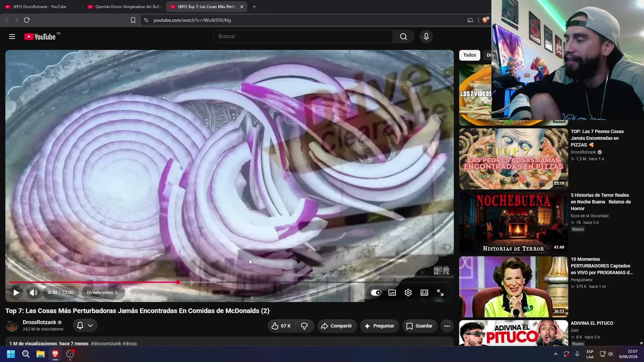The width and height of the screenshot is (644, 362).
Task: Open the DrossRotzank channel avatar
Action: (12, 326)
